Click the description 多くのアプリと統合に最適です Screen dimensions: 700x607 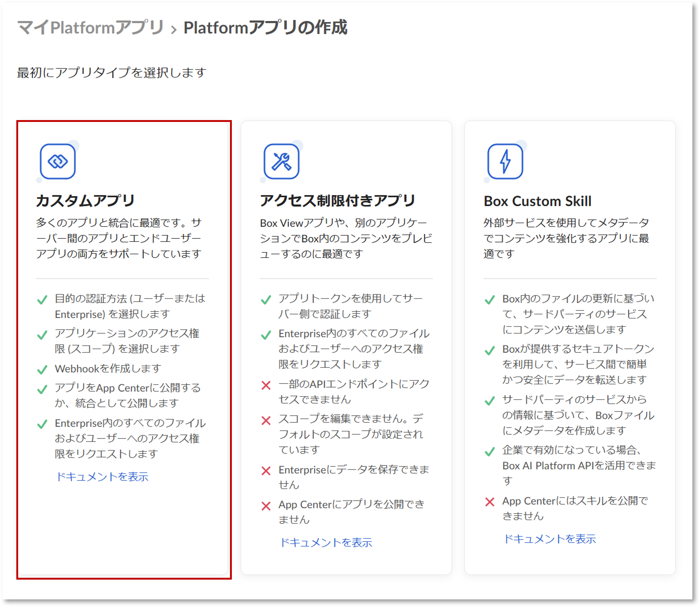pyautogui.click(x=119, y=238)
